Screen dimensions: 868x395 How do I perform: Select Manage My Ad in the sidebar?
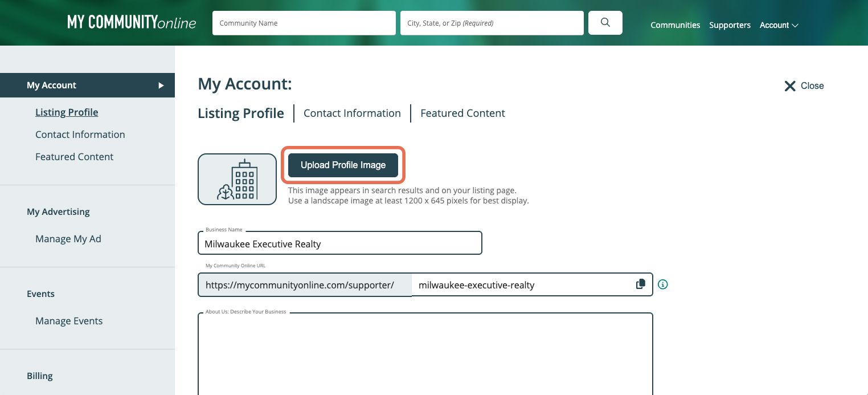click(68, 239)
